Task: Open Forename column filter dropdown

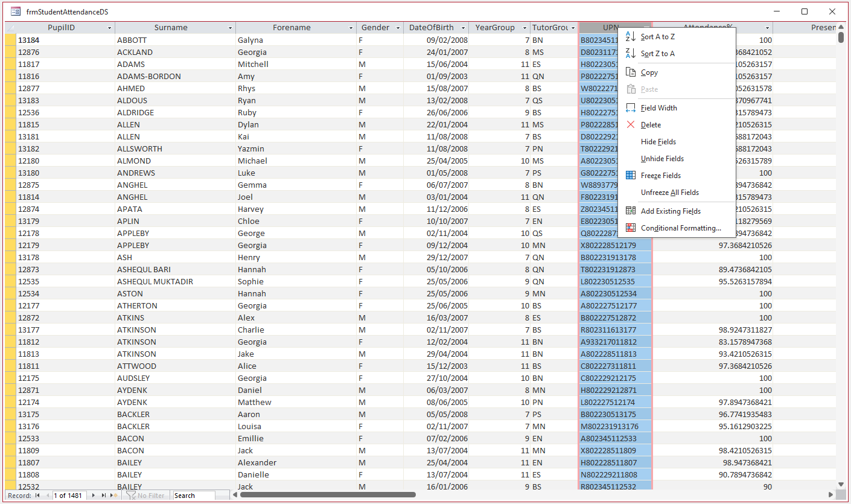Action: coord(351,28)
